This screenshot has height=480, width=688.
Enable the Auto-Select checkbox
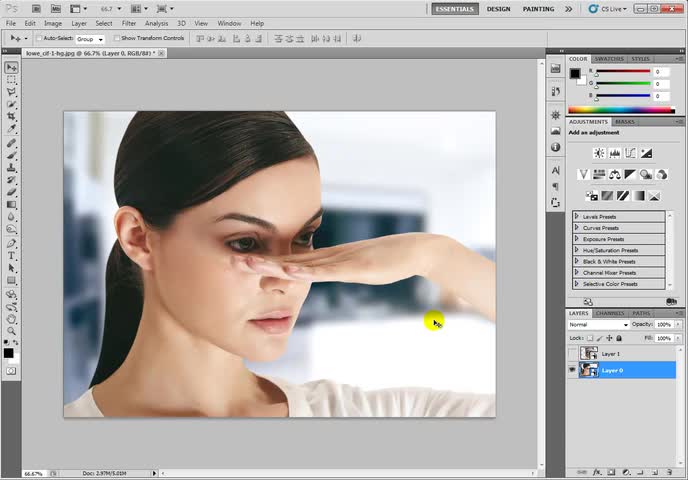coord(39,38)
